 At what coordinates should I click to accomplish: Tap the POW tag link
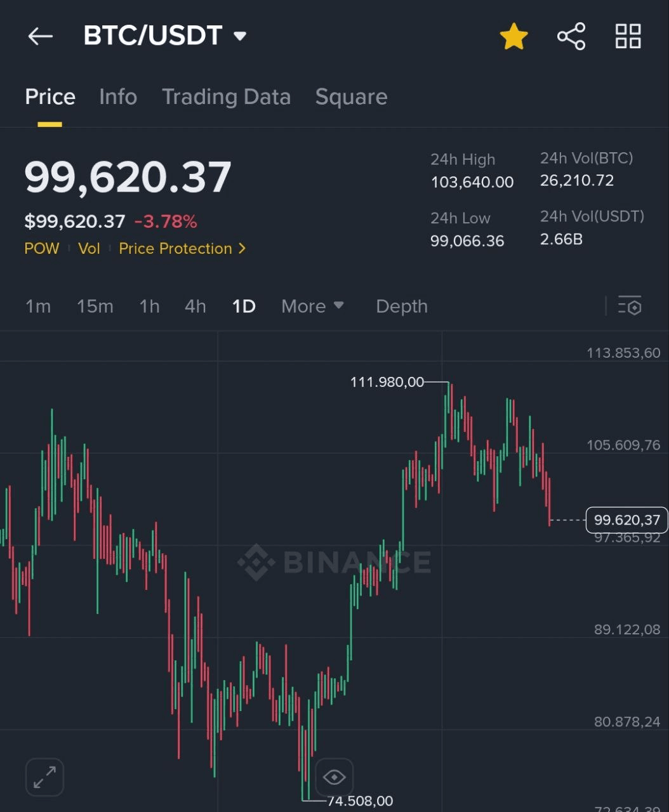tap(42, 249)
